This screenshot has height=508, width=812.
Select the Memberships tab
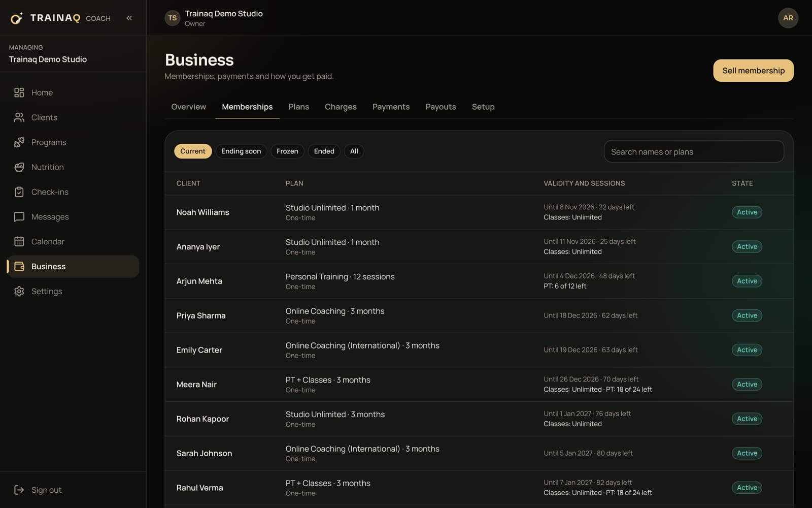point(247,107)
